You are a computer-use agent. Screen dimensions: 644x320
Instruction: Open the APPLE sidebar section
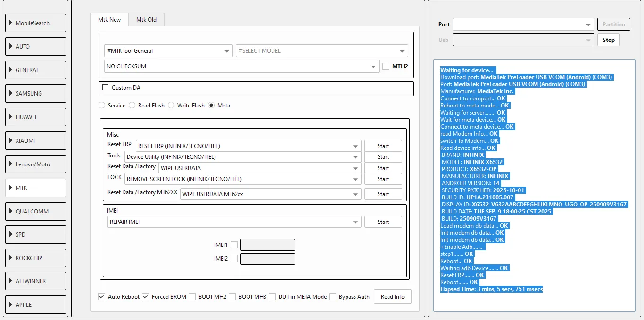[35, 304]
